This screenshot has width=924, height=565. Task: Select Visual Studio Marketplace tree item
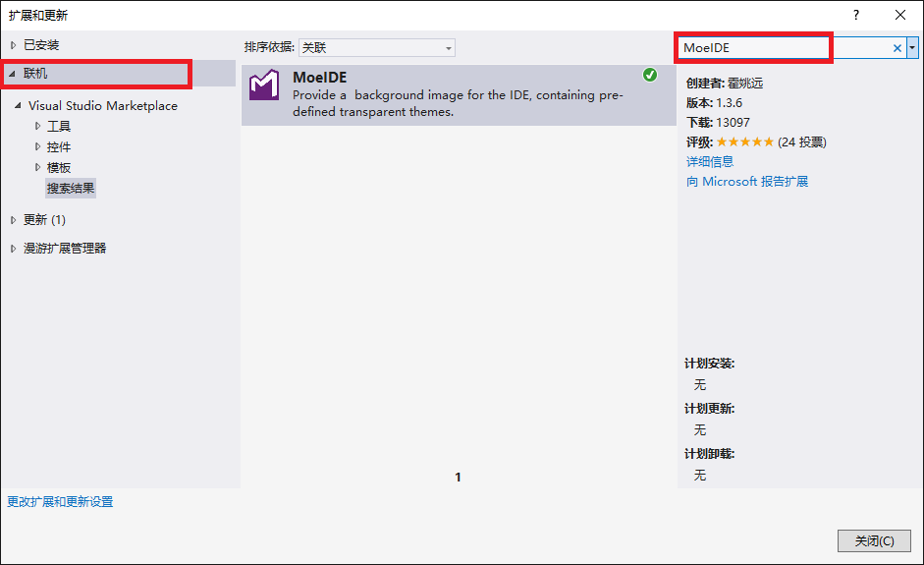point(102,105)
